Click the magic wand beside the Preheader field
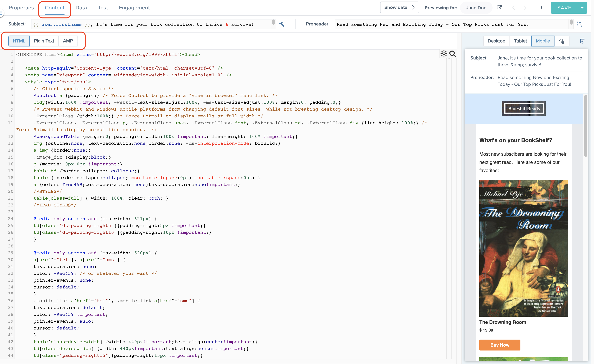 click(x=579, y=24)
